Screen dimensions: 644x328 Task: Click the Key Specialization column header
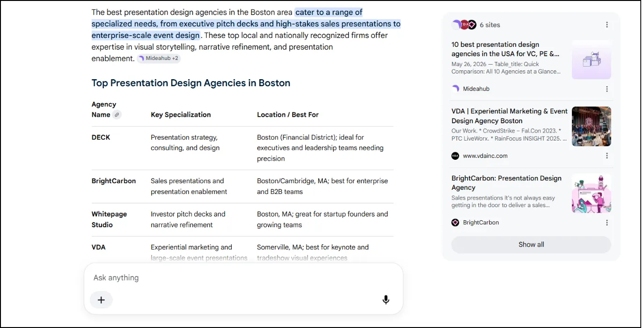(181, 115)
